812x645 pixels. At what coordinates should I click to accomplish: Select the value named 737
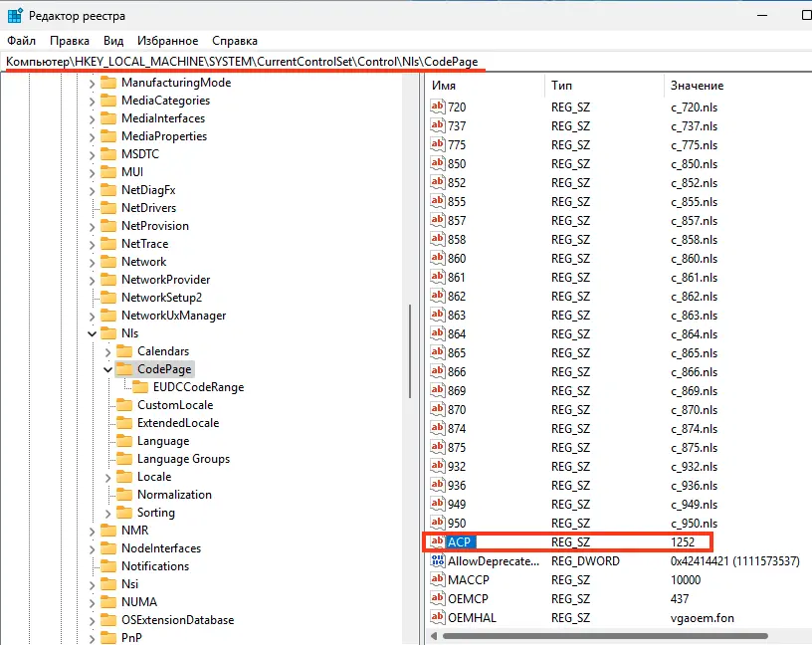[x=457, y=125]
